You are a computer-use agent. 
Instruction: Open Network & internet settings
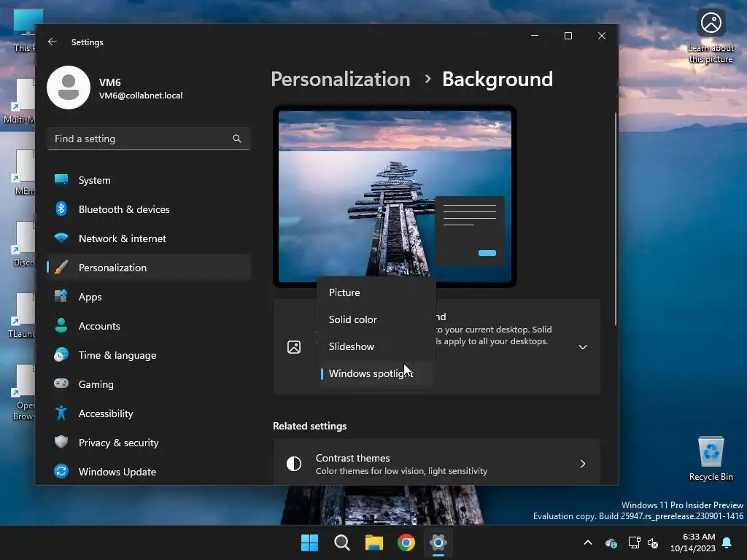click(149, 238)
